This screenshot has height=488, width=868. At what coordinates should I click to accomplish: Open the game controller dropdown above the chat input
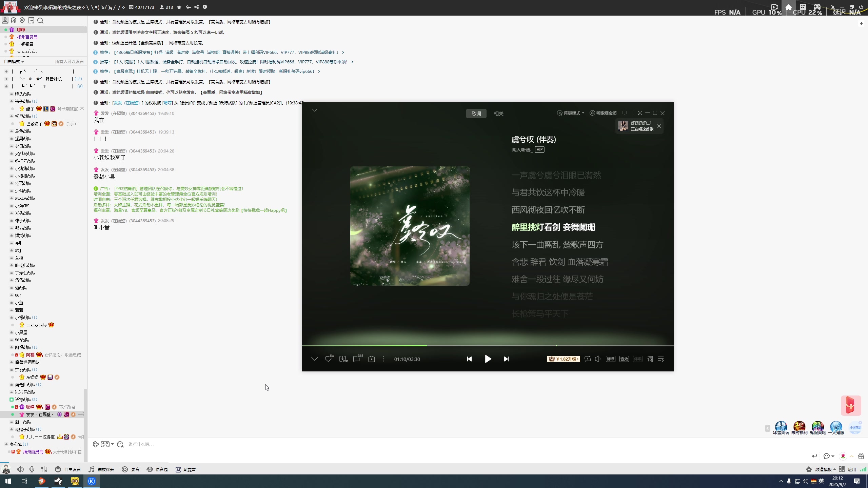(x=107, y=444)
